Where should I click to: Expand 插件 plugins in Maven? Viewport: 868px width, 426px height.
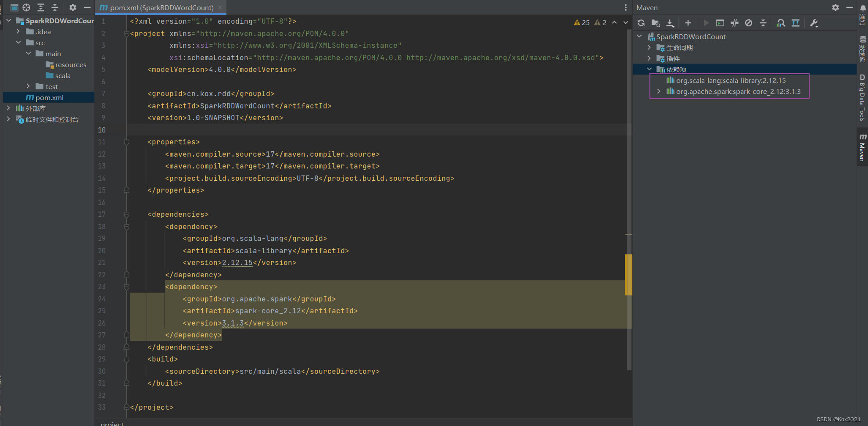649,58
